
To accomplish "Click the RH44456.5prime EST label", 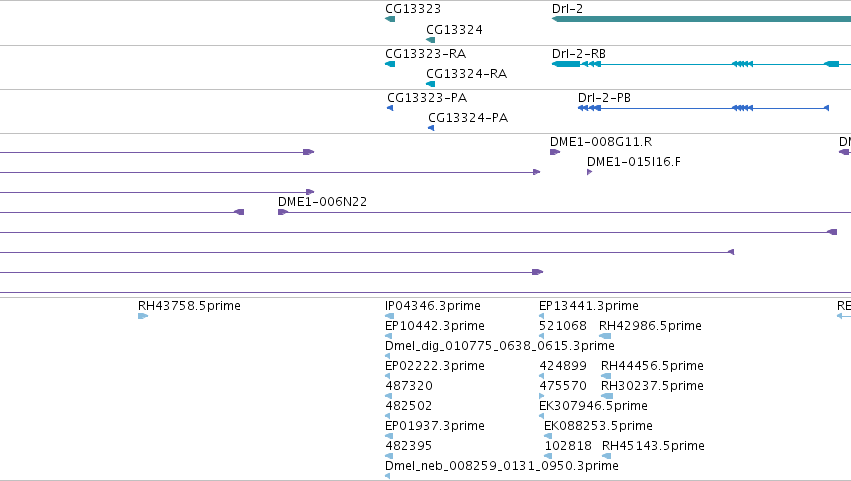I will click(652, 366).
